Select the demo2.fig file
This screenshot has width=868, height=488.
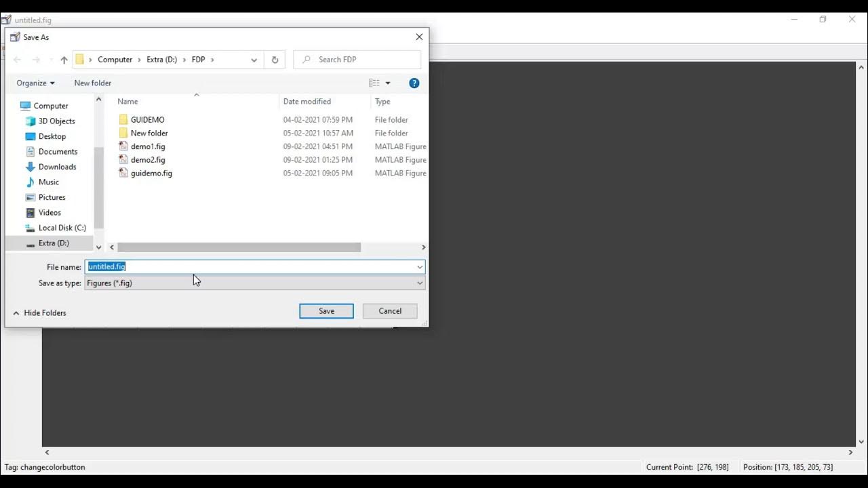148,160
